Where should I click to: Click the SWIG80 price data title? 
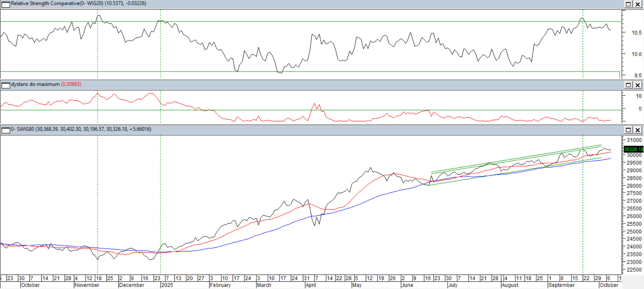(x=81, y=129)
